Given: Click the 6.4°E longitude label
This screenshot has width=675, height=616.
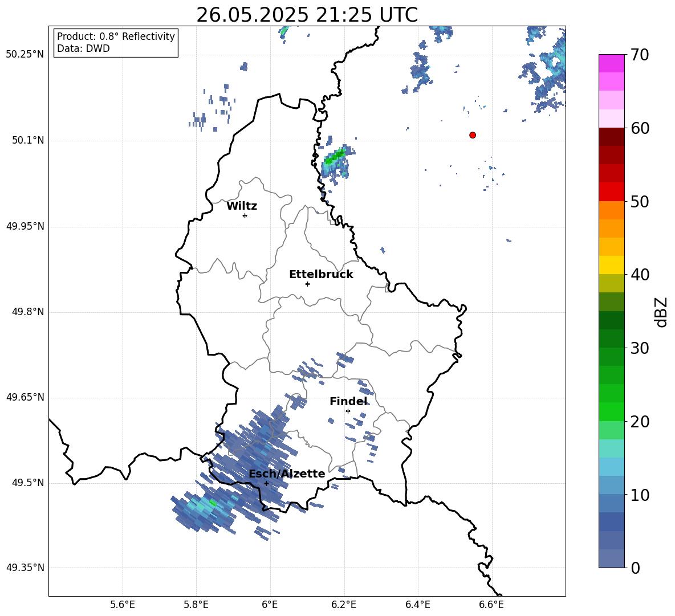Looking at the screenshot, I should (417, 605).
